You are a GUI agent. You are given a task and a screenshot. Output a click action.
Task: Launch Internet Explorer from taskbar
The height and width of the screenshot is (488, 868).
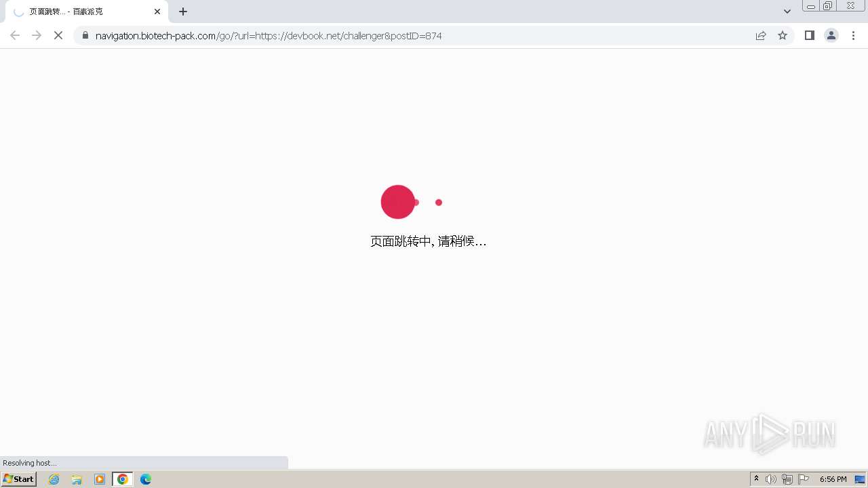[54, 479]
